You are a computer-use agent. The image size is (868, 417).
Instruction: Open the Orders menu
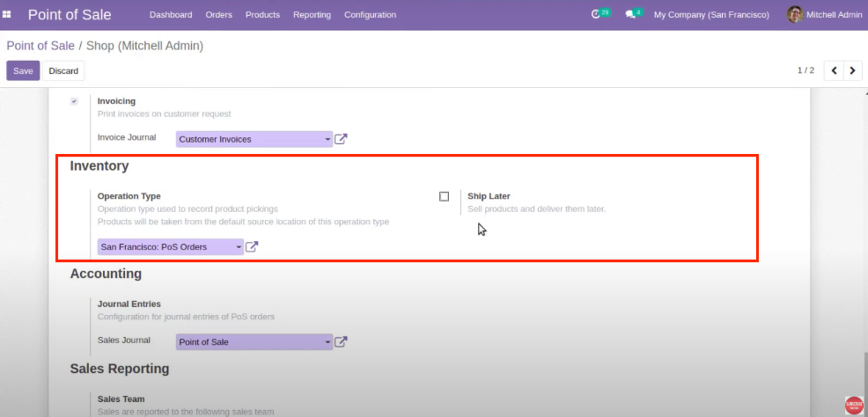tap(218, 15)
